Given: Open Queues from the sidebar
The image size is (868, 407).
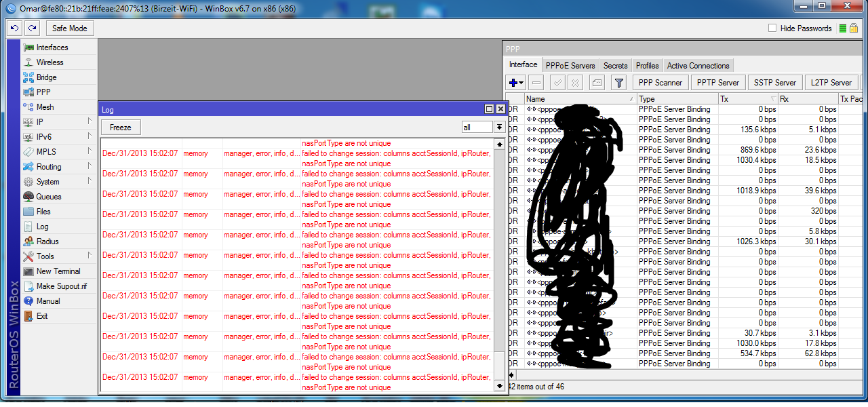Looking at the screenshot, I should (49, 197).
